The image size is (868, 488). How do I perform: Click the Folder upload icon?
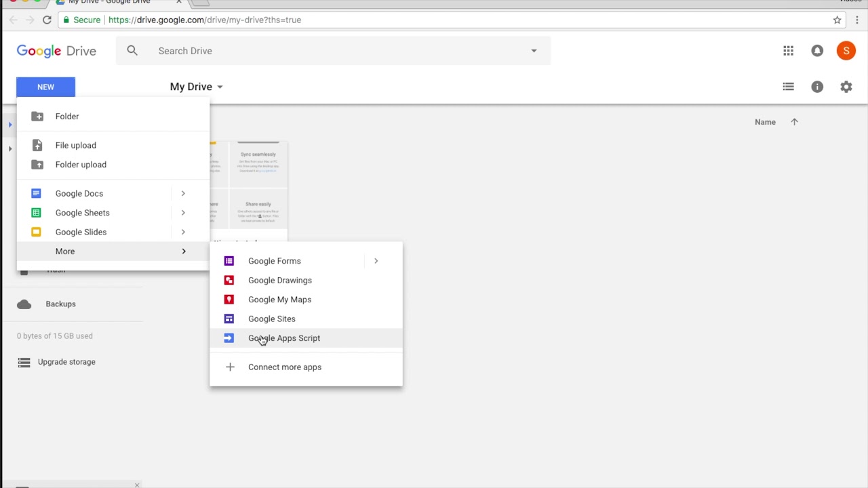point(37,165)
